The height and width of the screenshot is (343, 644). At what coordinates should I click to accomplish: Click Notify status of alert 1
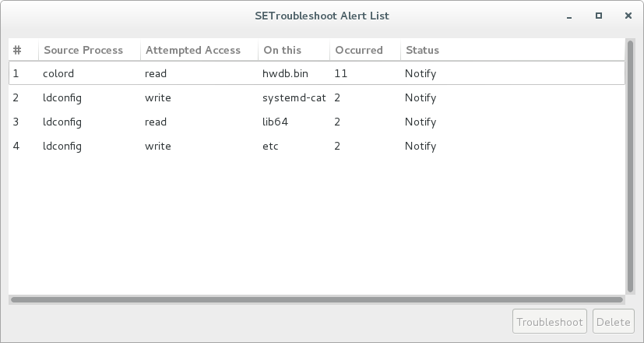[421, 73]
